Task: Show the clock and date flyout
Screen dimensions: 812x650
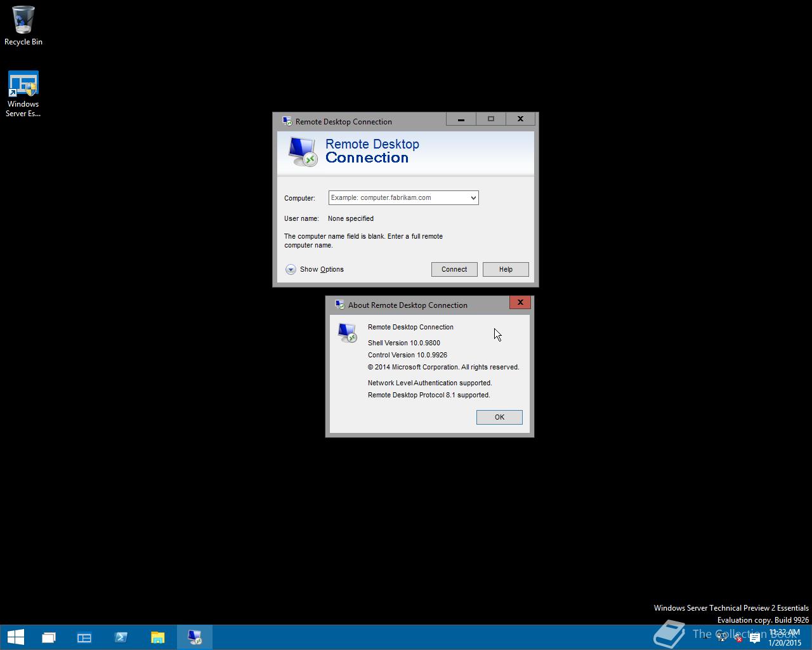Action: coord(785,637)
